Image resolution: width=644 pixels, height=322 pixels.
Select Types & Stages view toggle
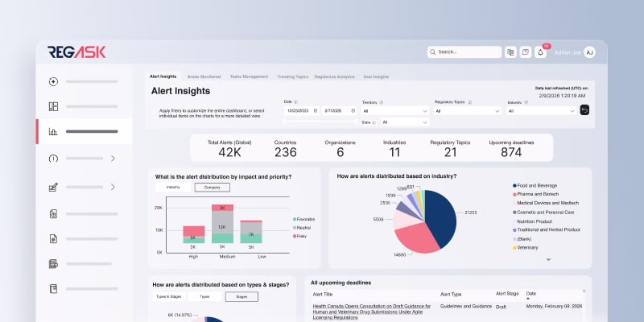pyautogui.click(x=168, y=296)
